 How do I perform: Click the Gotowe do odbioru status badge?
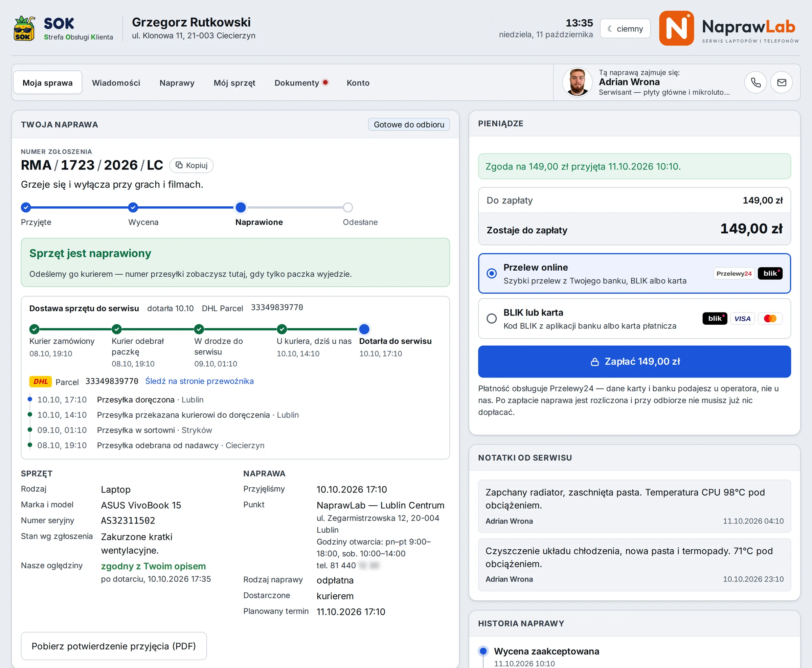(409, 125)
